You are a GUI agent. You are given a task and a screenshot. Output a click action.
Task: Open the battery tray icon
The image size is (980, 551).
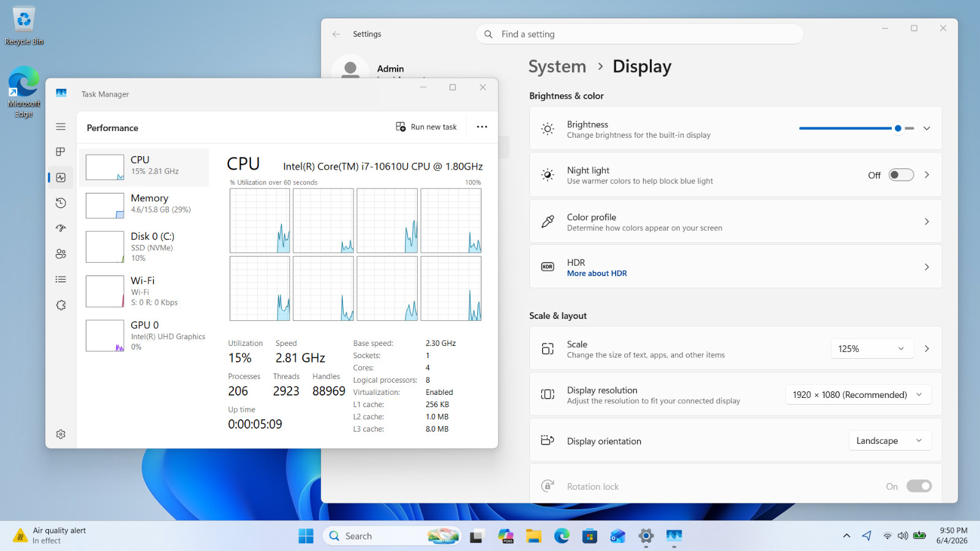pos(919,536)
